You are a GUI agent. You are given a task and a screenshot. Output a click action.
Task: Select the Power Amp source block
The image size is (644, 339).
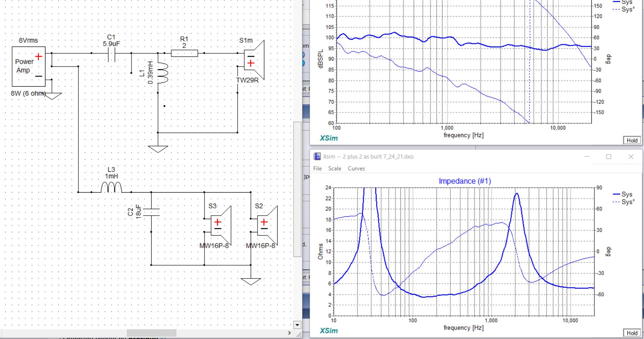point(29,66)
